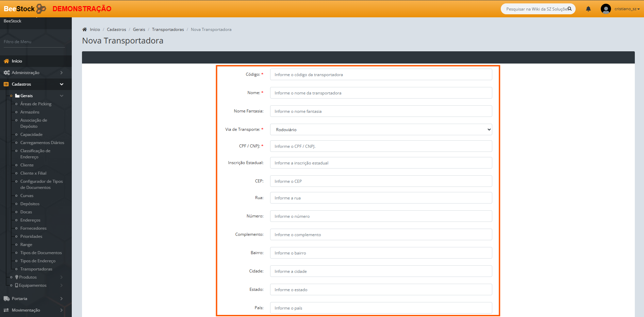Select Fornecedores in the sidebar menu
This screenshot has width=644, height=317.
pyautogui.click(x=33, y=228)
